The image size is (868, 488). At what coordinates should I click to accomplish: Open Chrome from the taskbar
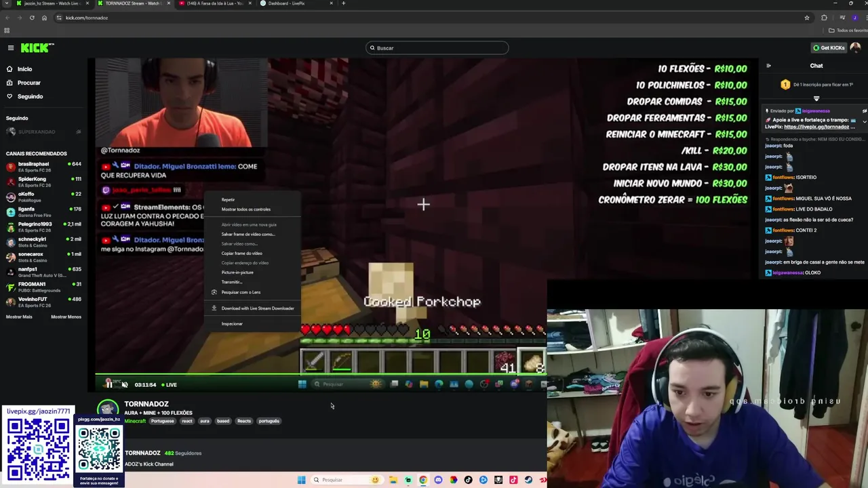[423, 480]
